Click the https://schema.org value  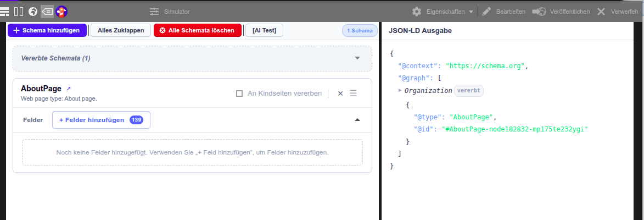[x=486, y=66]
